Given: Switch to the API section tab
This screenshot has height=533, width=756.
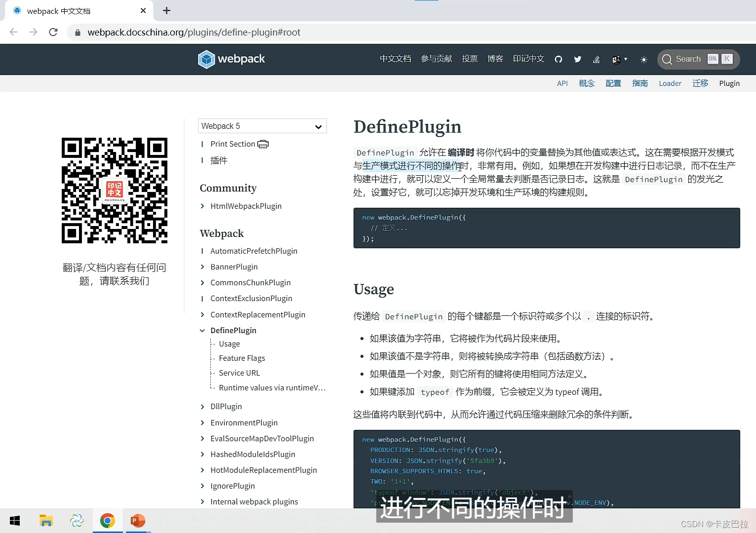Looking at the screenshot, I should (x=562, y=83).
